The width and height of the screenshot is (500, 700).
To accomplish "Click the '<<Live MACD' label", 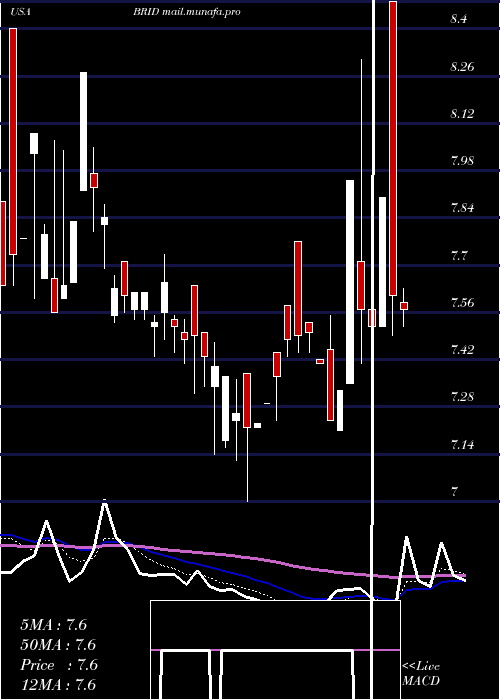I will click(421, 674).
